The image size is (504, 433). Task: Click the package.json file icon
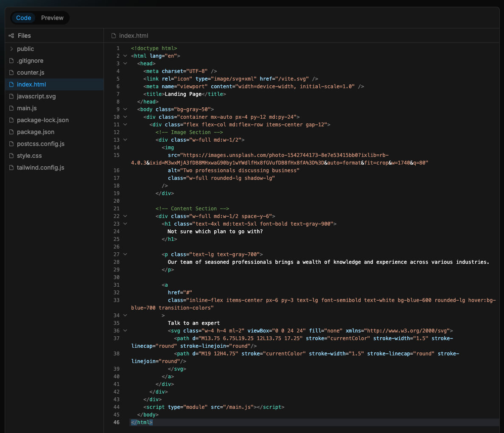tap(11, 132)
